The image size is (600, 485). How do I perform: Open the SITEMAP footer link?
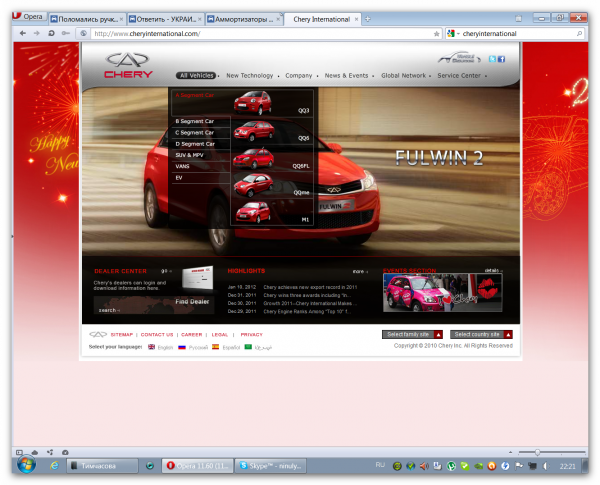pyautogui.click(x=122, y=335)
